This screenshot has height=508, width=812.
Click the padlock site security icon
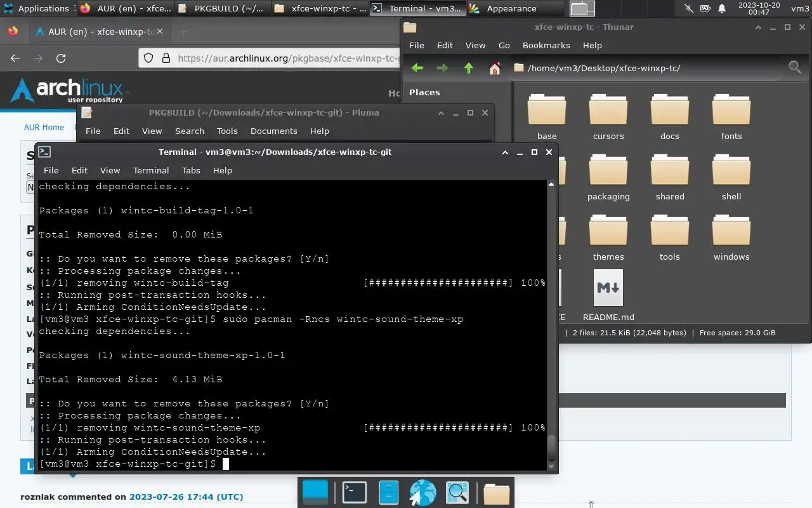coord(166,58)
